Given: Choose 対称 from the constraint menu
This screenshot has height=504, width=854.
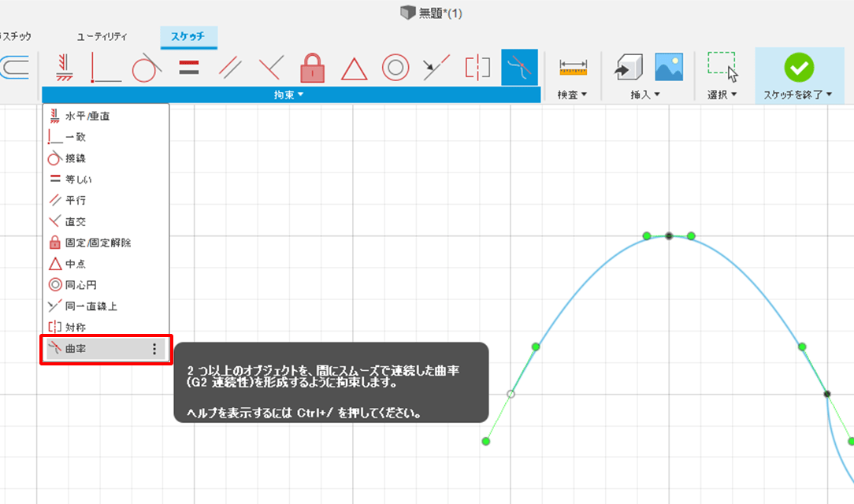Looking at the screenshot, I should pos(106,327).
